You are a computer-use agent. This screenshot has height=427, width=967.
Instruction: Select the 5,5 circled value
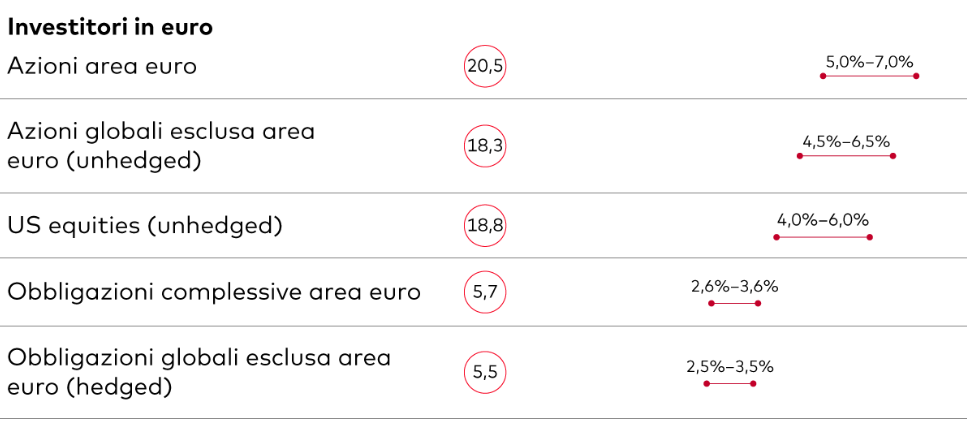point(485,373)
